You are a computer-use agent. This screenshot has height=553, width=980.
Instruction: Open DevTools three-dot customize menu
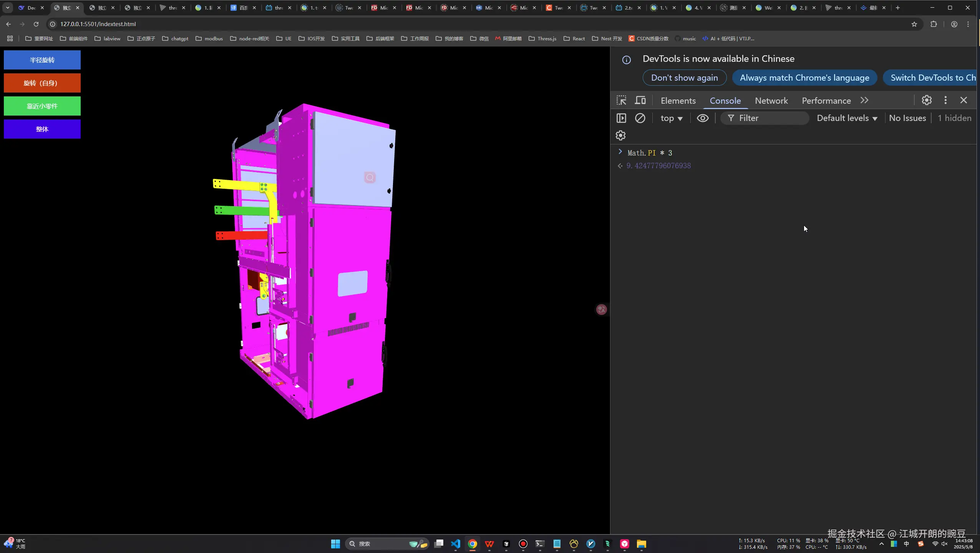coord(945,100)
